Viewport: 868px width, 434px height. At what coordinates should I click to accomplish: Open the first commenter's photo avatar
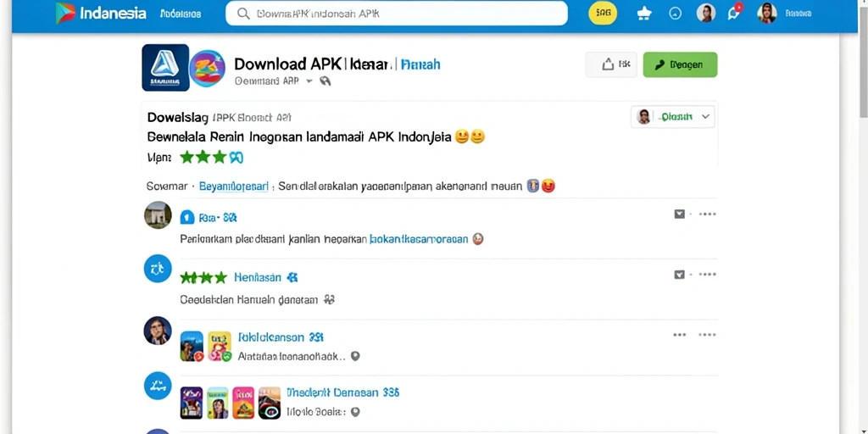158,214
